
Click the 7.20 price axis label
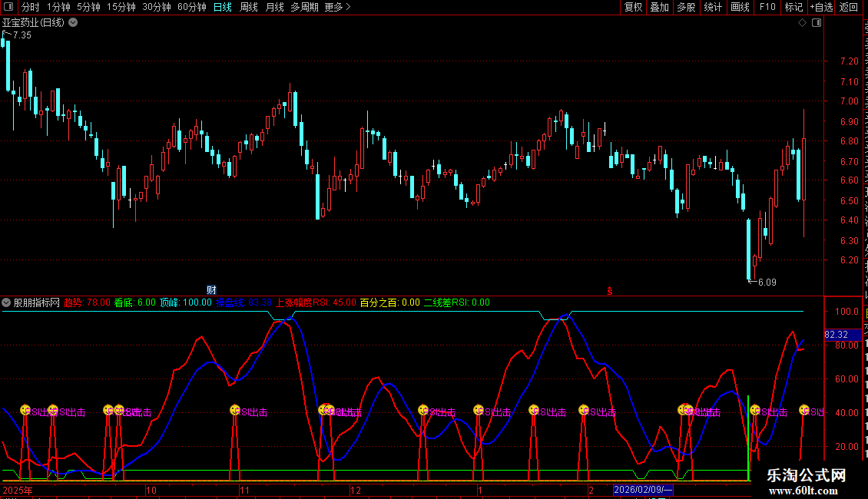coord(850,61)
